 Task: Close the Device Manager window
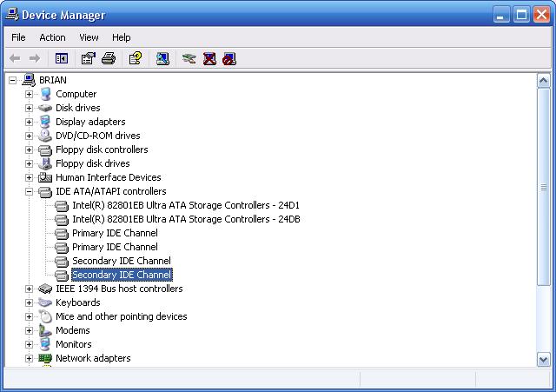542,15
